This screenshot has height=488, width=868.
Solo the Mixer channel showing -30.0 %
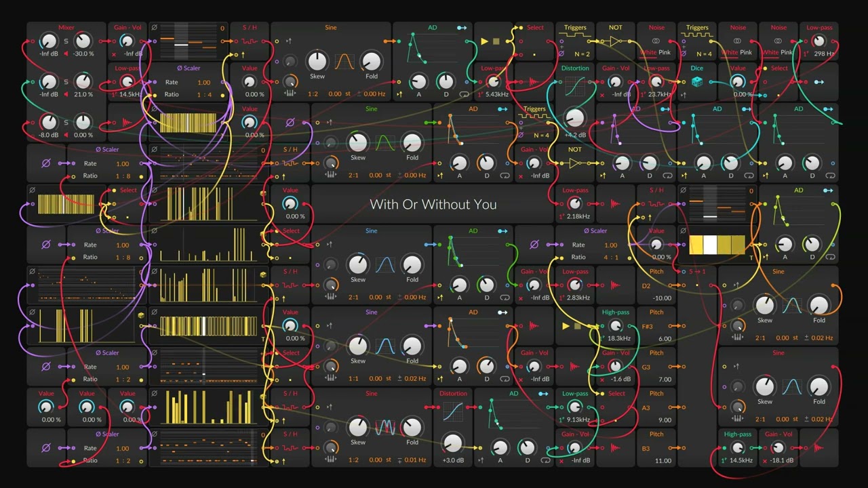66,41
